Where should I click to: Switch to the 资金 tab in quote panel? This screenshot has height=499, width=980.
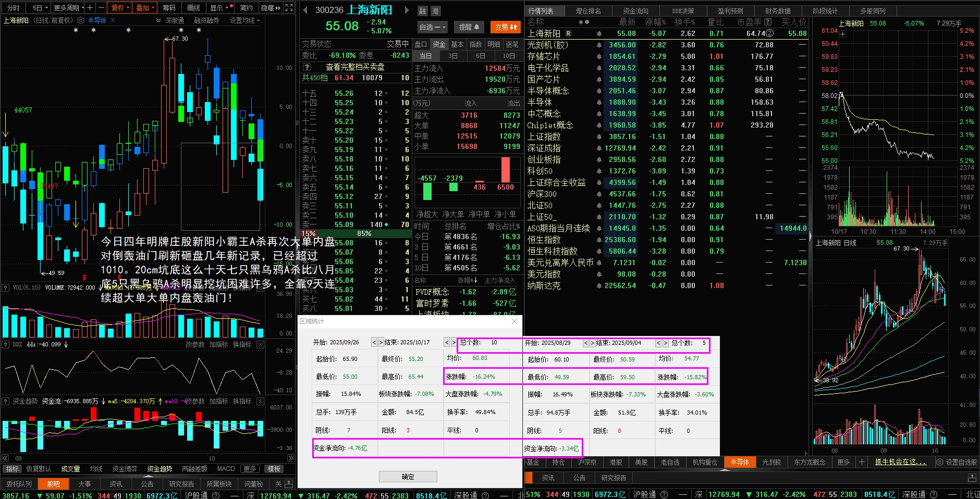(439, 44)
